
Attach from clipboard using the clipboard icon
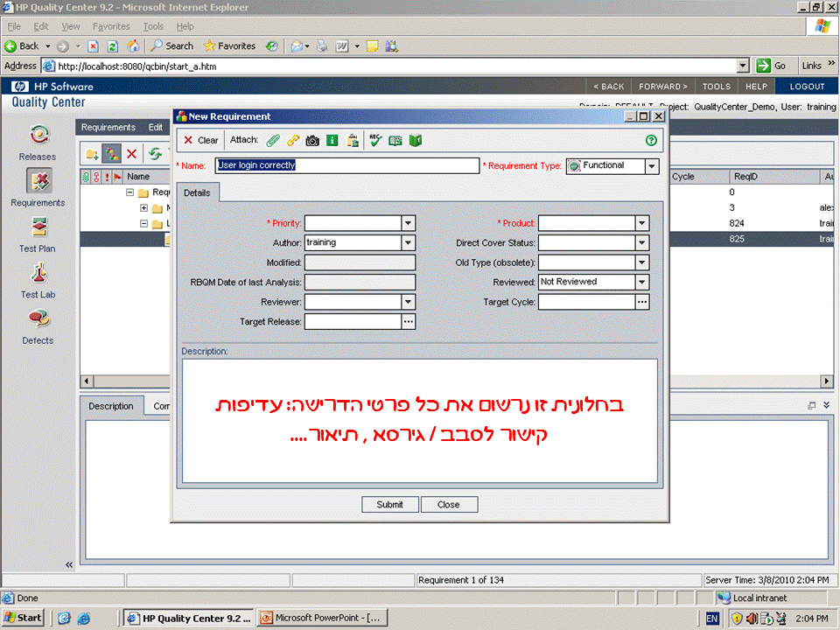coord(353,140)
